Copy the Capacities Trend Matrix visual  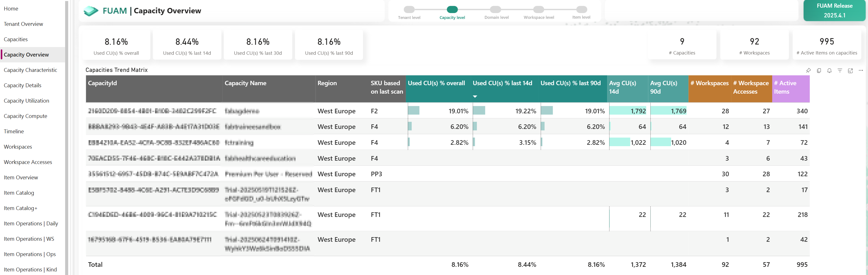[x=819, y=71]
